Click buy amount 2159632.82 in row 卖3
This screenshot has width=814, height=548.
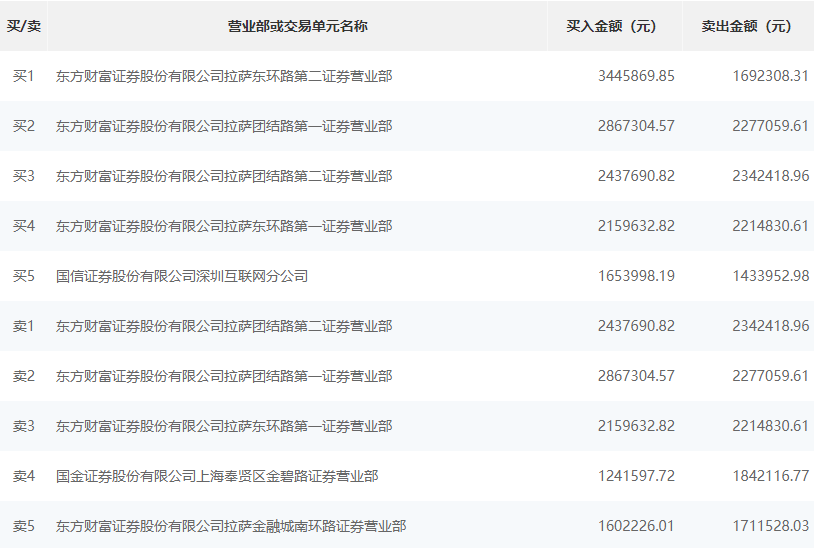(x=636, y=426)
